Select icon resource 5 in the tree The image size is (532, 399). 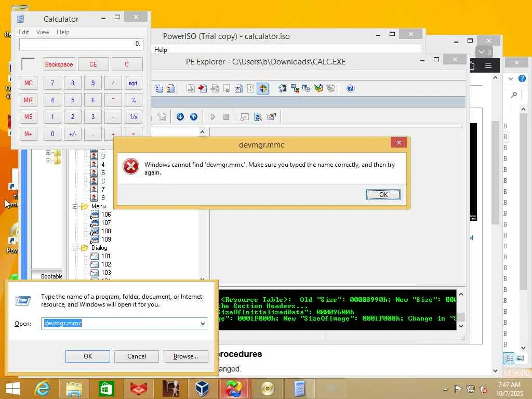(x=103, y=172)
